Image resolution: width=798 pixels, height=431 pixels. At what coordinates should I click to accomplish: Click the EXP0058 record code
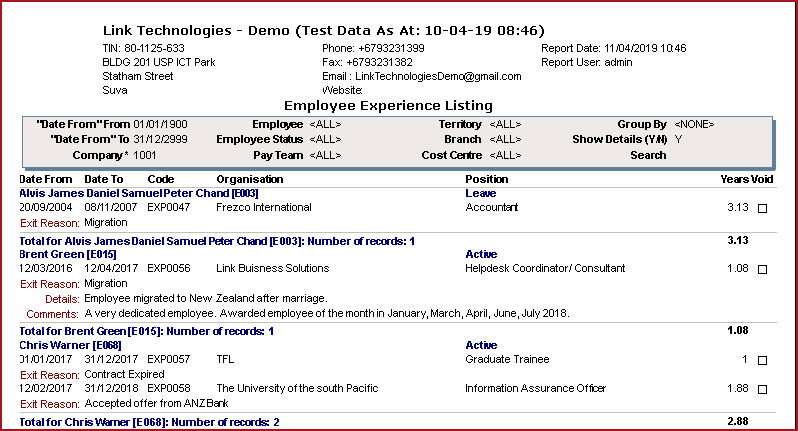pyautogui.click(x=168, y=389)
